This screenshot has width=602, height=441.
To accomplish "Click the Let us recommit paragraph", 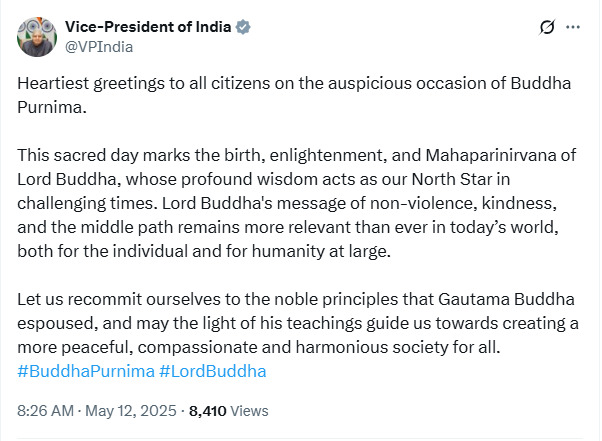I will click(298, 323).
